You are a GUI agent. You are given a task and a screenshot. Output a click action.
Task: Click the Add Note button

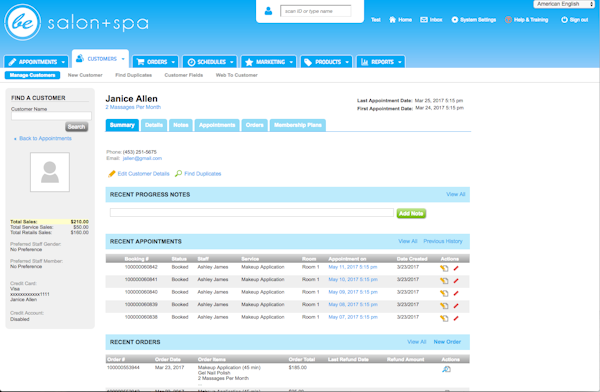point(411,213)
